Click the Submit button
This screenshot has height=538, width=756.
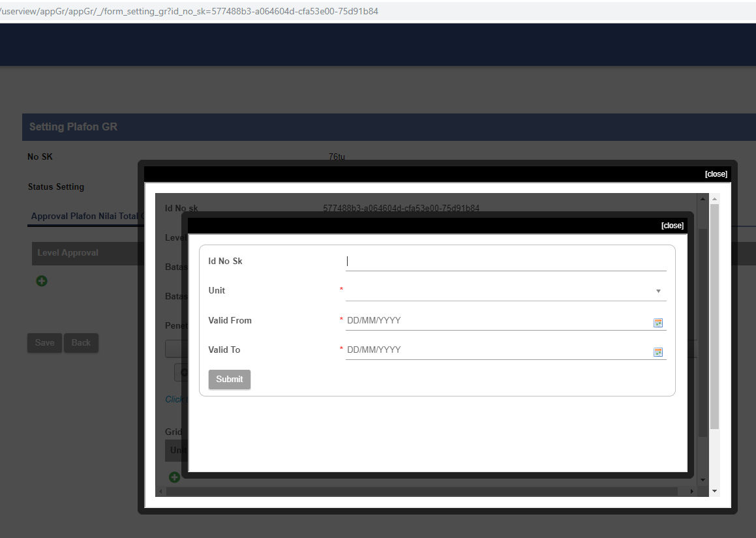[230, 380]
